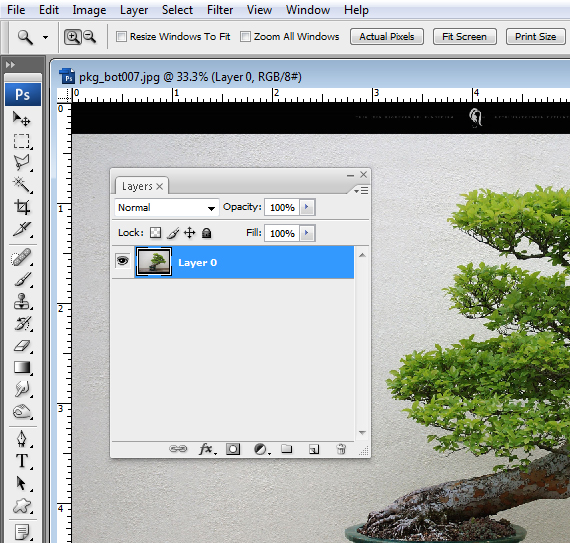The width and height of the screenshot is (570, 543).
Task: Open the Normal blend mode dropdown
Action: (166, 208)
